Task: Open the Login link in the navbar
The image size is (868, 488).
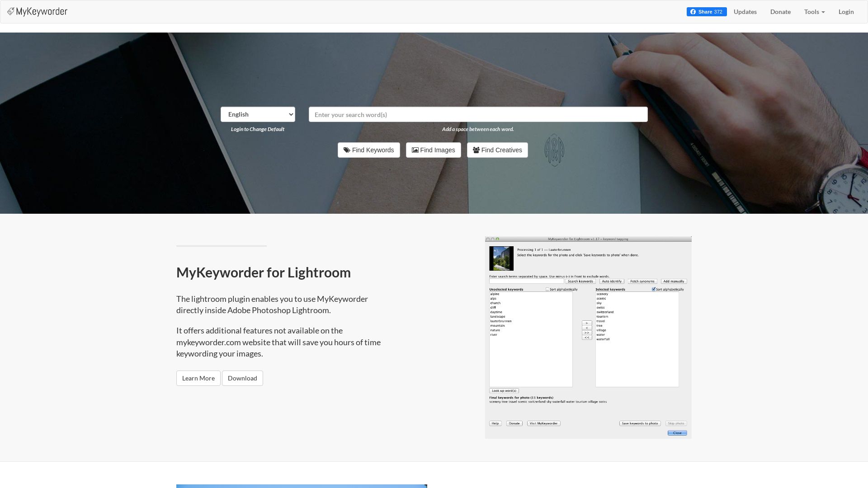Action: pyautogui.click(x=846, y=12)
